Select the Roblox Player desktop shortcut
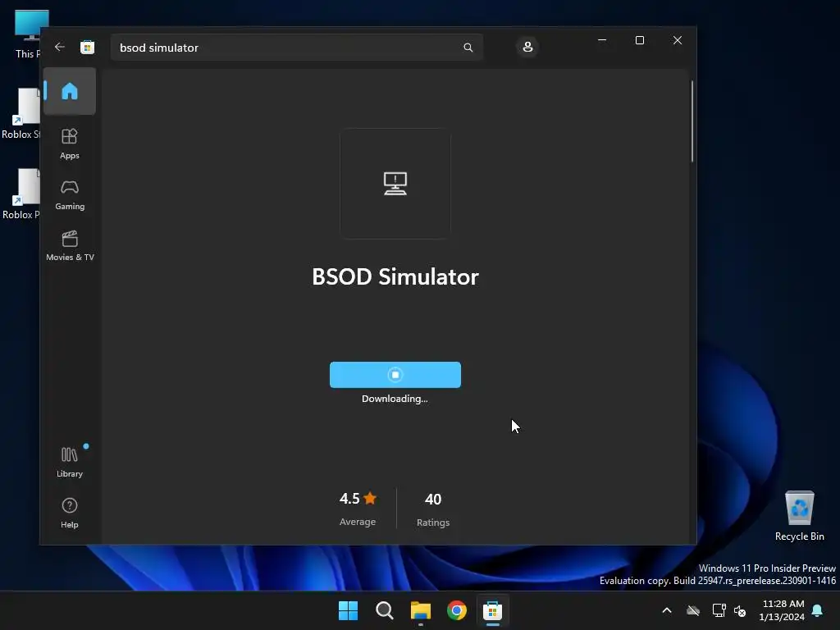 [21, 194]
